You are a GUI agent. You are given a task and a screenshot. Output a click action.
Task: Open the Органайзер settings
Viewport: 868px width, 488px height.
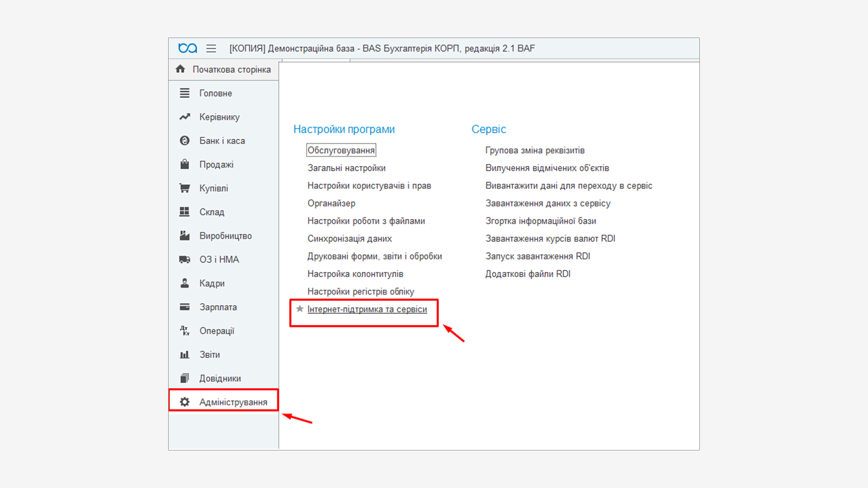(x=331, y=203)
